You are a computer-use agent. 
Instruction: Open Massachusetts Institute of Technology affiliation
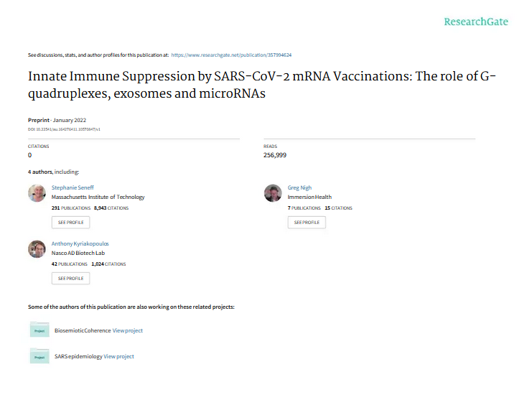pyautogui.click(x=98, y=197)
